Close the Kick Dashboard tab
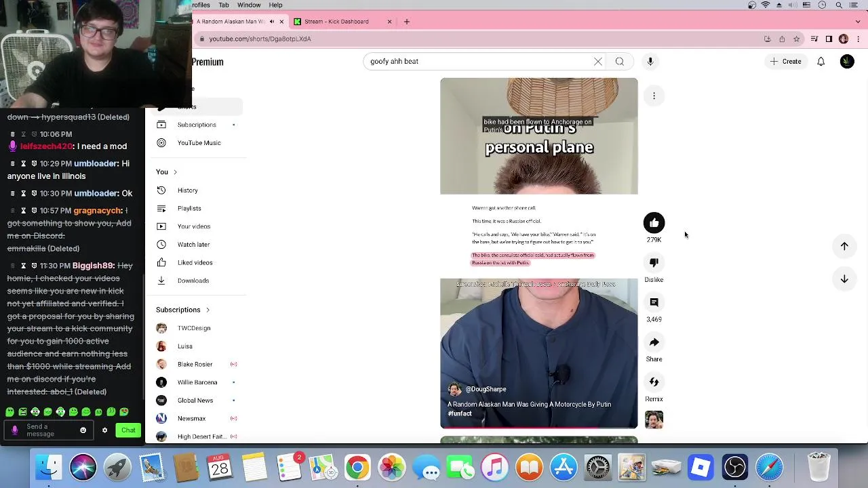This screenshot has height=488, width=868. tap(389, 22)
